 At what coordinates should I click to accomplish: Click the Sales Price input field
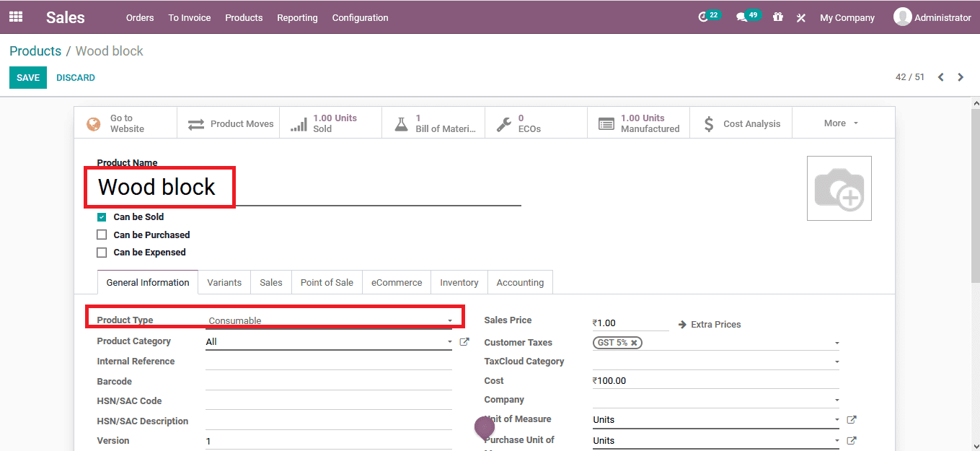point(631,323)
